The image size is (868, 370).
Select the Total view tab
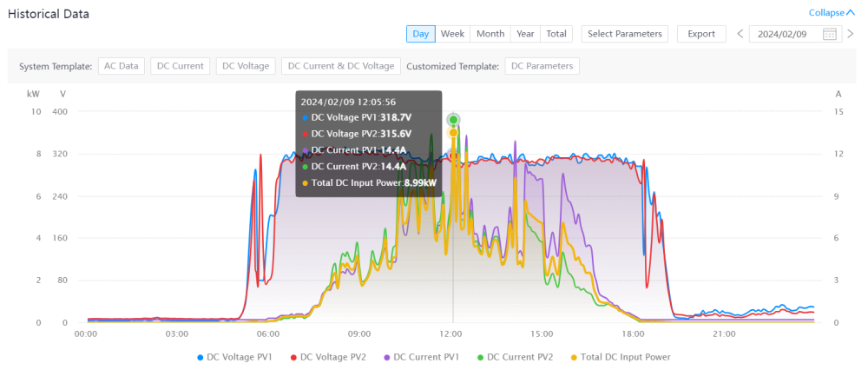point(556,34)
